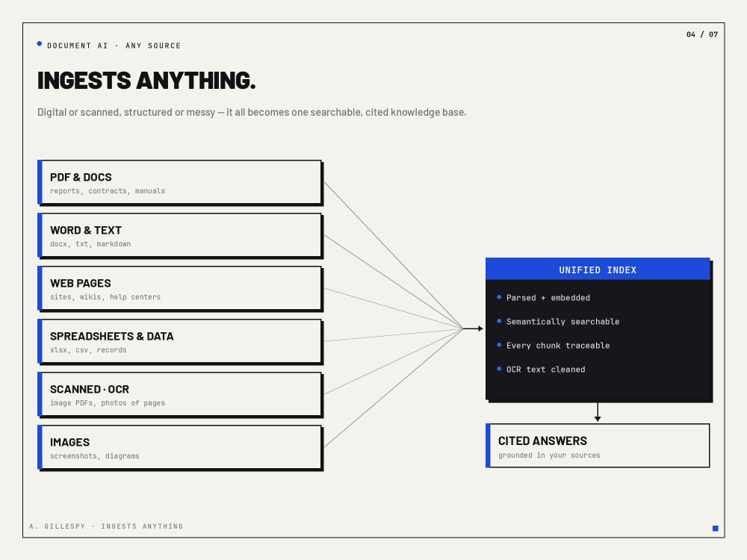
Task: Click footer 'A. GILLESPY · INGESTS ANYTHING'
Action: [x=106, y=526]
